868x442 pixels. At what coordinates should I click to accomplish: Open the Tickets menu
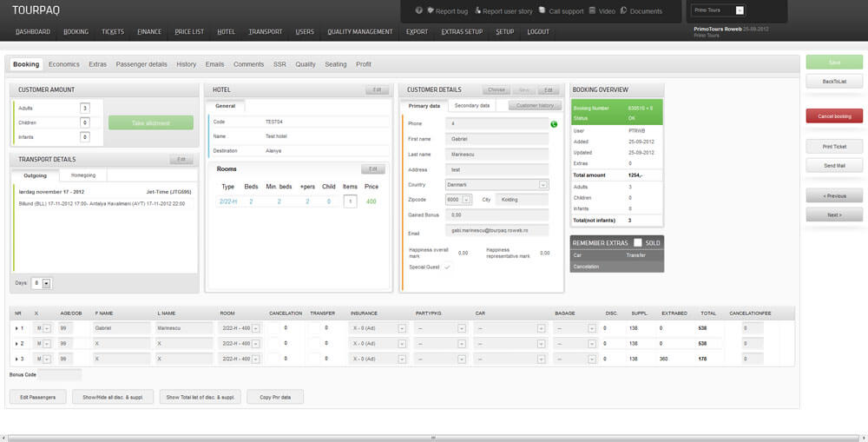pyautogui.click(x=112, y=31)
